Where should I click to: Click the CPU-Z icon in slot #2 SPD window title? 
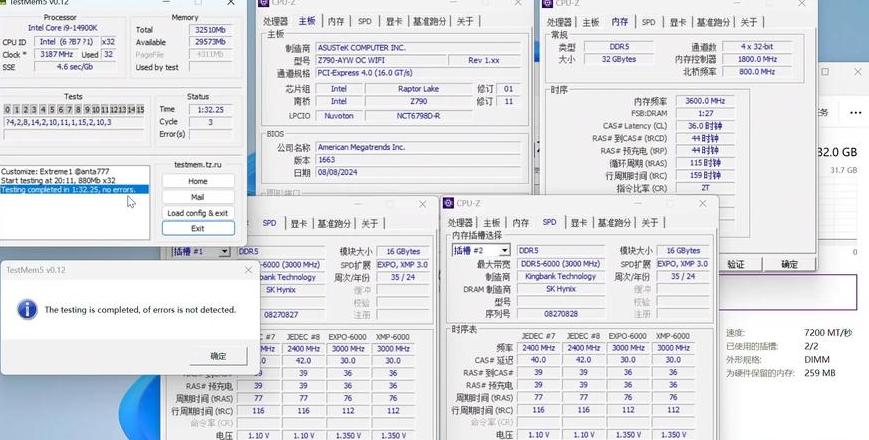[448, 203]
